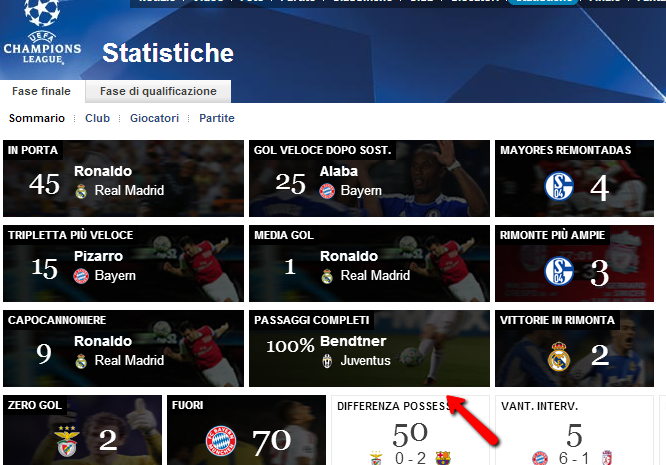The height and width of the screenshot is (465, 666).
Task: Switch to the Fase di qualificazione tab
Action: [158, 91]
